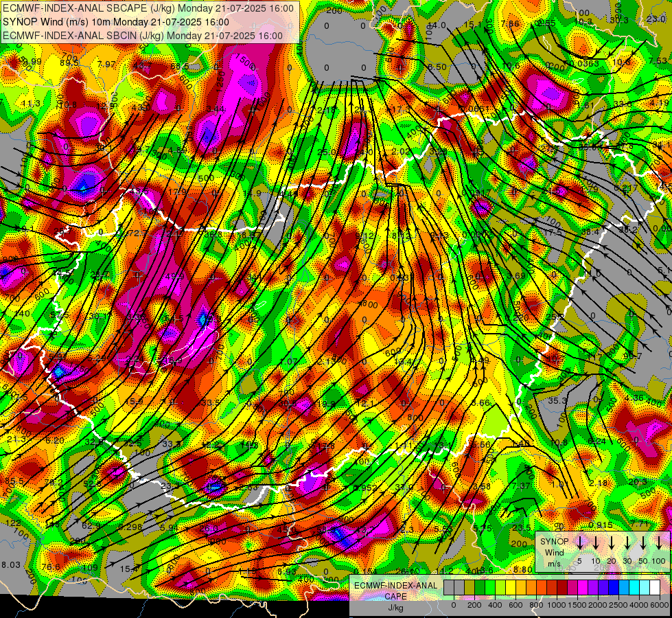Click the '7.37' value on the map
The width and height of the screenshot is (672, 618).
click(x=521, y=485)
